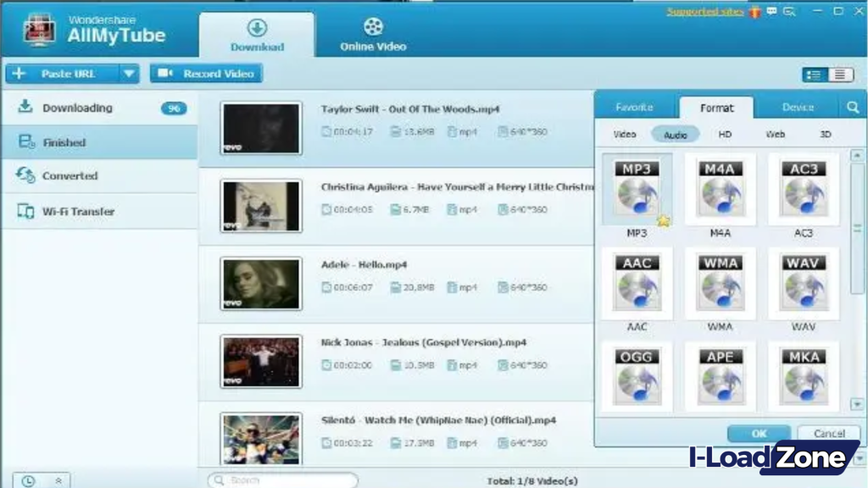
Task: Open the Converted list in sidebar
Action: [x=100, y=176]
